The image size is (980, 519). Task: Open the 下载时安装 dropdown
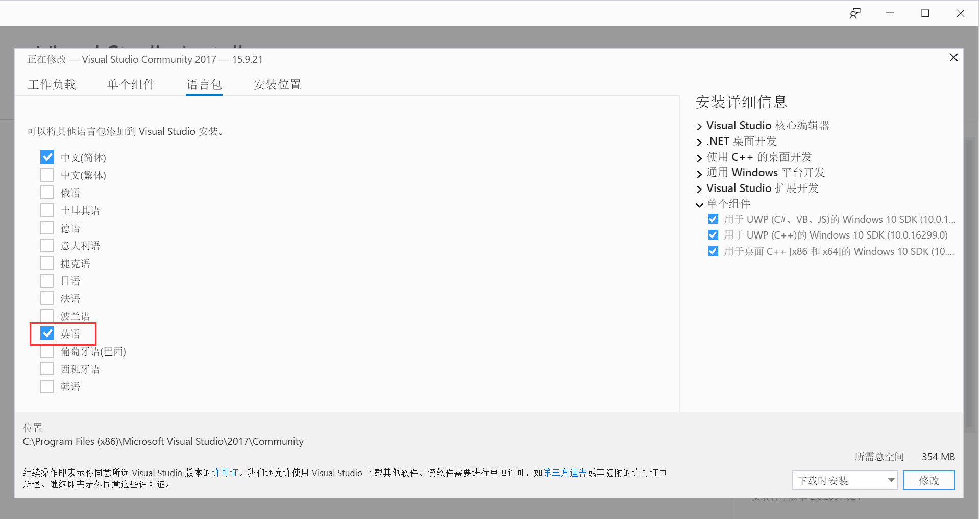(845, 480)
